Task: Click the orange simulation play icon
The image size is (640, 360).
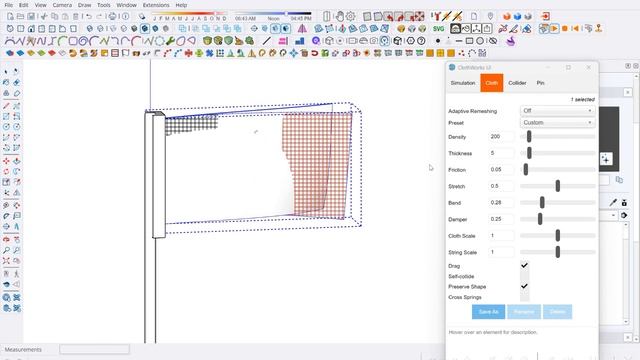Action: (x=554, y=29)
